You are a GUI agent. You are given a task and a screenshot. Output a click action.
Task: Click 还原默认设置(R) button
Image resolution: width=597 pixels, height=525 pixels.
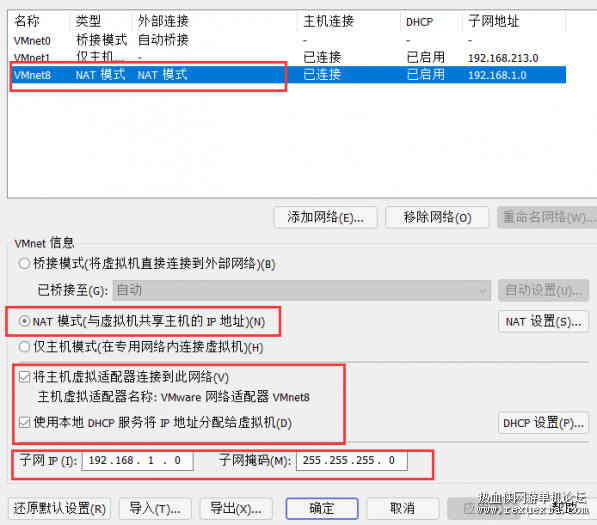[x=59, y=509]
